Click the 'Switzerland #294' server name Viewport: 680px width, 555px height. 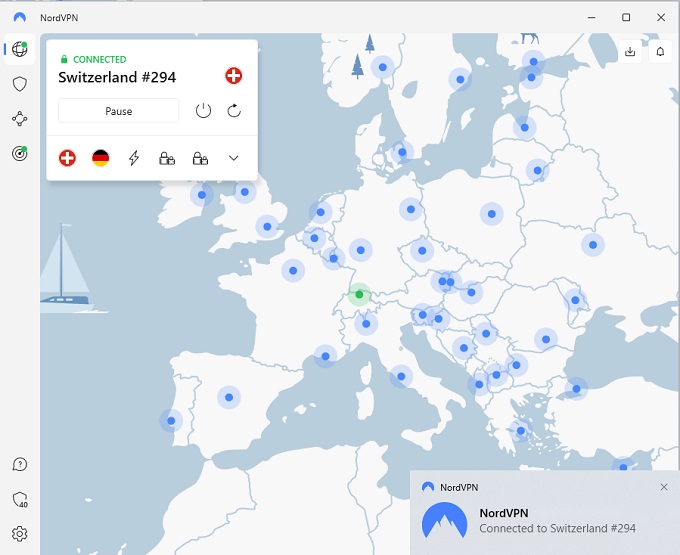click(117, 77)
